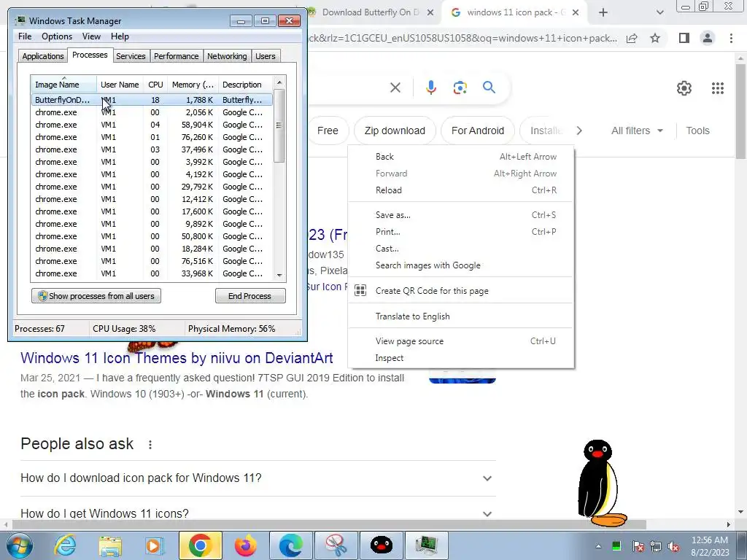Launch Internet Explorer from the taskbar
Screen dimensions: 747x560
pyautogui.click(x=65, y=545)
